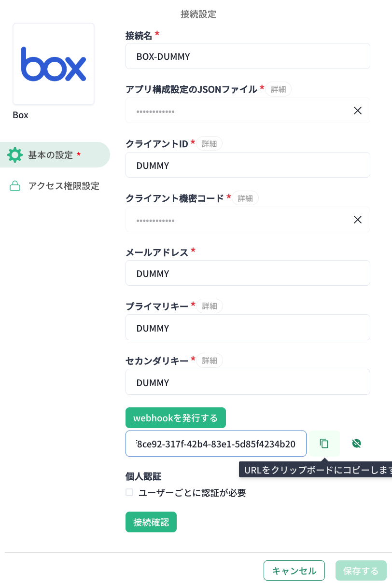Viewport: 392px width, 584px height.
Task: Copy webhook URL to clipboard
Action: pyautogui.click(x=324, y=443)
